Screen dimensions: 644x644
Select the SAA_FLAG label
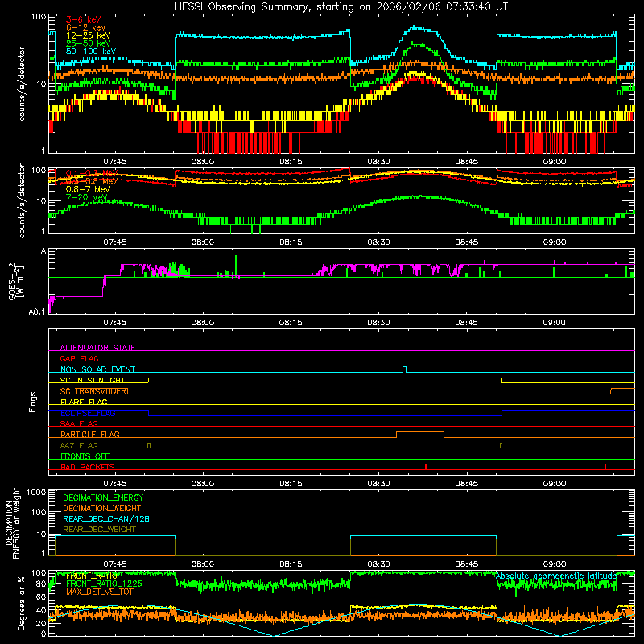click(79, 423)
